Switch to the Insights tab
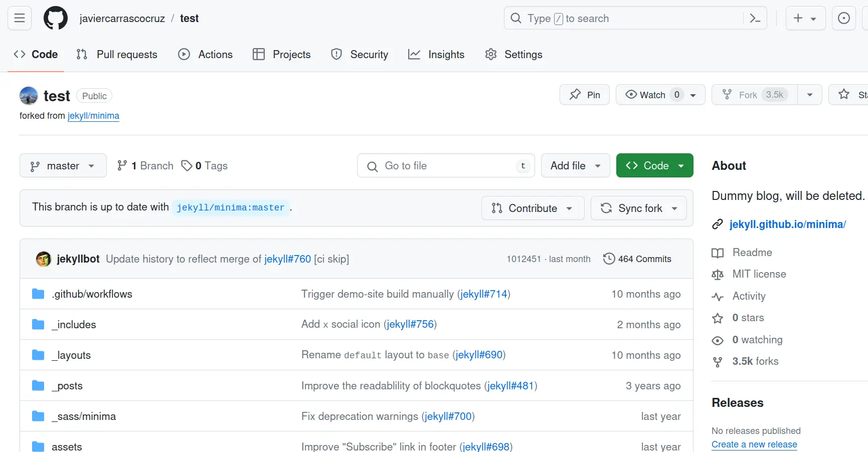Screen dimensions: 868x452 point(436,54)
